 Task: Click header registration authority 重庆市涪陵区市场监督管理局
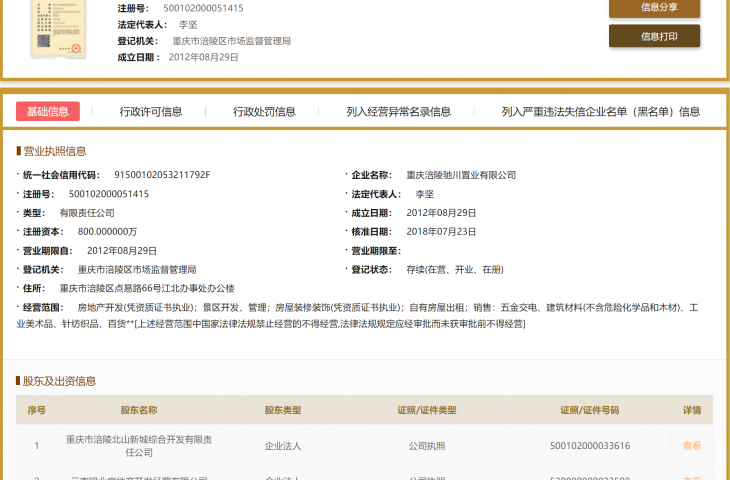pos(231,41)
